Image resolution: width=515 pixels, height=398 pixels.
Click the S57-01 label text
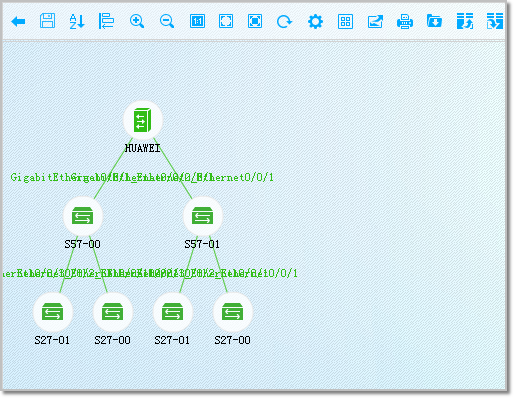[202, 244]
